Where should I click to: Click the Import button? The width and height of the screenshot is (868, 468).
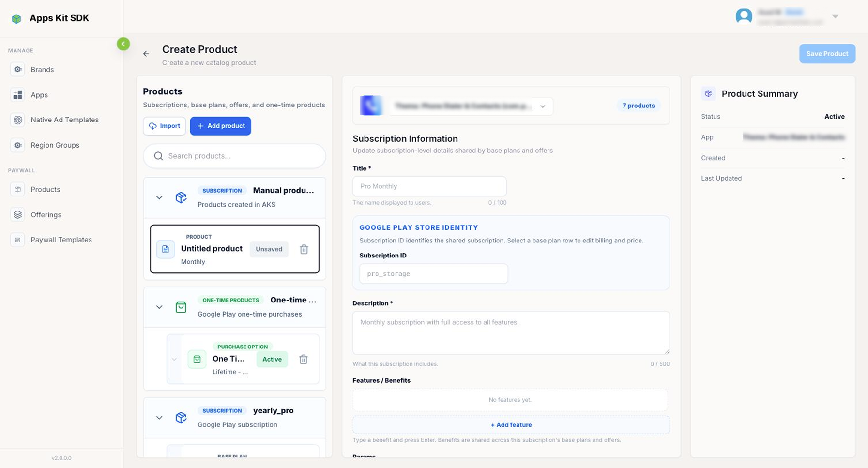coord(165,126)
